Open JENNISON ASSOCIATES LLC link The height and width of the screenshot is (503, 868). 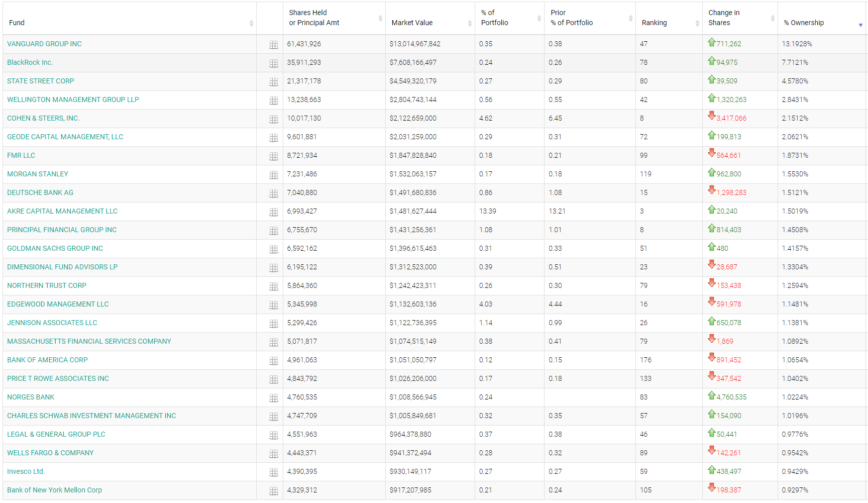pos(52,323)
